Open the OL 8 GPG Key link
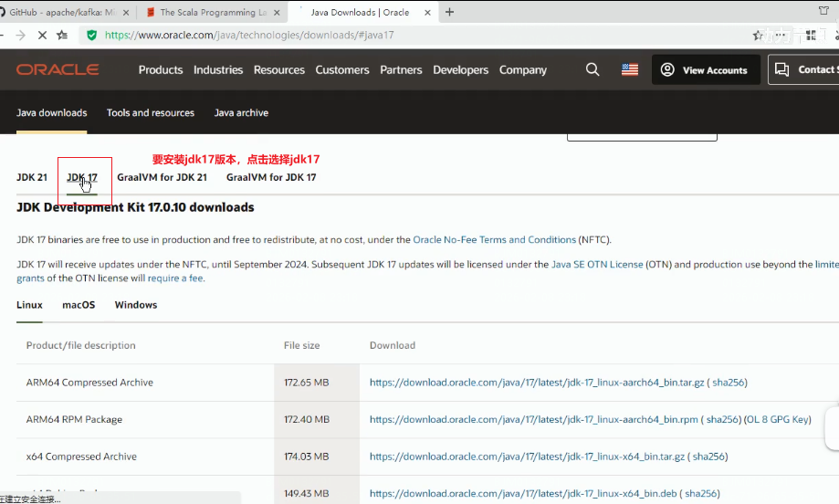Viewport: 839px width, 504px height. (x=777, y=419)
